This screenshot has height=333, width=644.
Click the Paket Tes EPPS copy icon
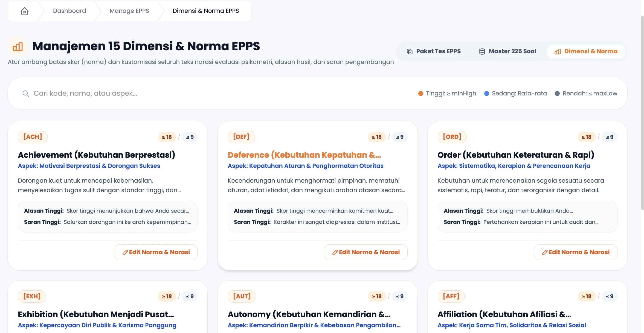pyautogui.click(x=410, y=51)
